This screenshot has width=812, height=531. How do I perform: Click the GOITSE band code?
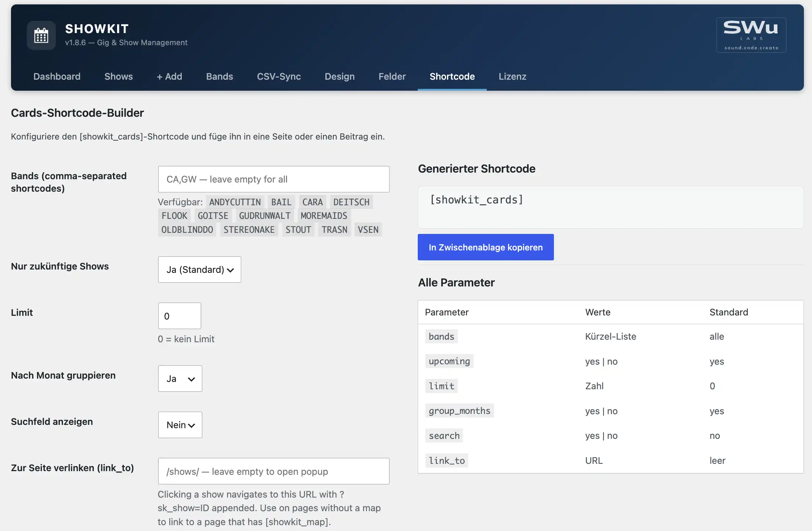coord(213,216)
